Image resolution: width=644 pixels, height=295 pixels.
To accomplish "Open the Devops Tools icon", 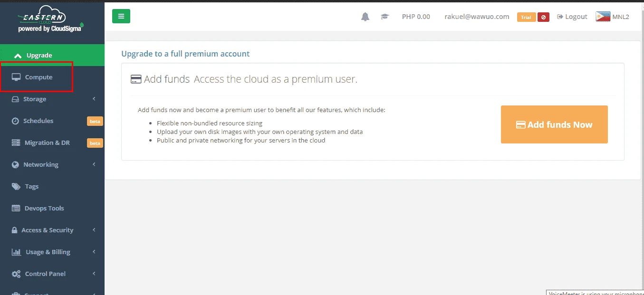I will point(16,208).
